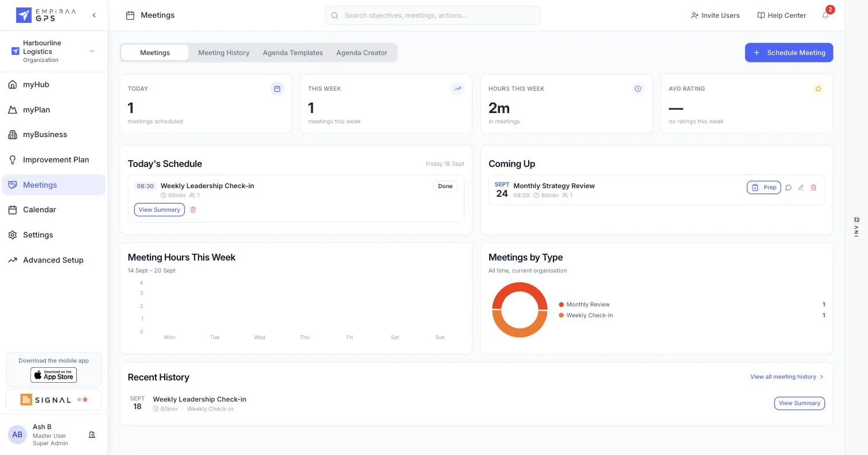The width and height of the screenshot is (868, 455).
Task: Click Invite Users in the top bar
Action: [715, 15]
